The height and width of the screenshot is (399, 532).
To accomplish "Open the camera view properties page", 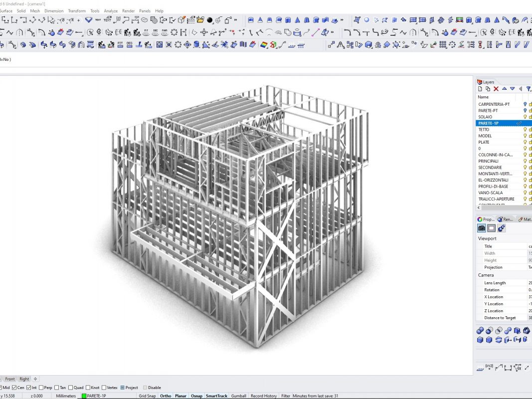I will (x=482, y=228).
